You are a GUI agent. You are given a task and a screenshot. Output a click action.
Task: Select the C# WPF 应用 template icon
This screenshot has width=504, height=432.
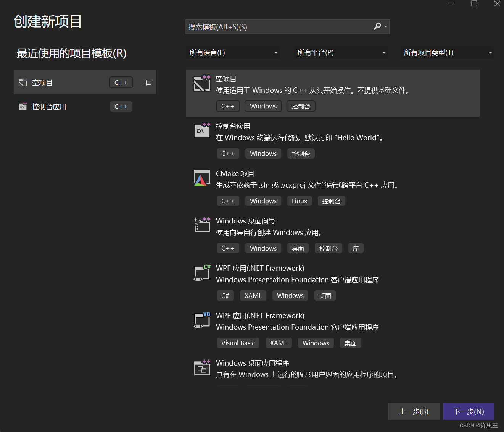(202, 273)
